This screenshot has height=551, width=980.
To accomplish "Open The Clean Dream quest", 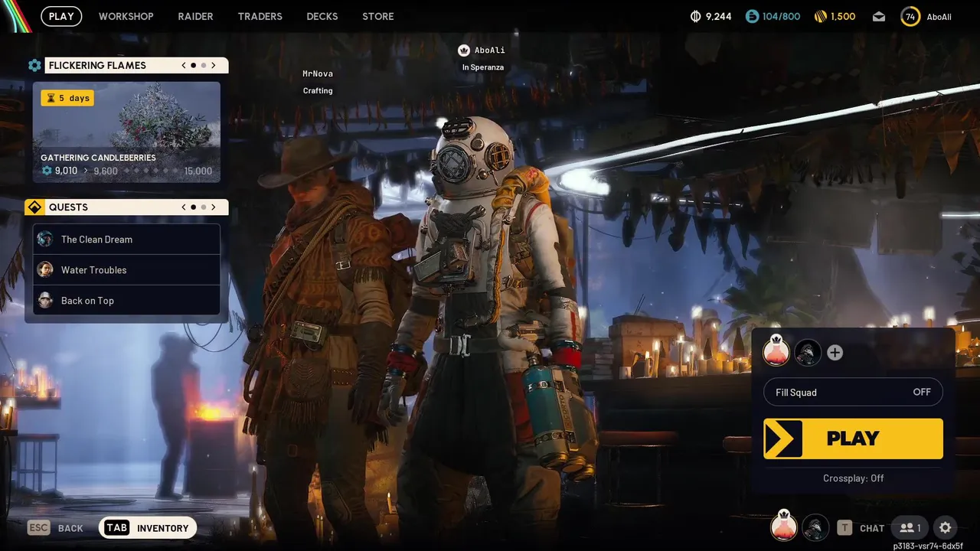I will [126, 239].
